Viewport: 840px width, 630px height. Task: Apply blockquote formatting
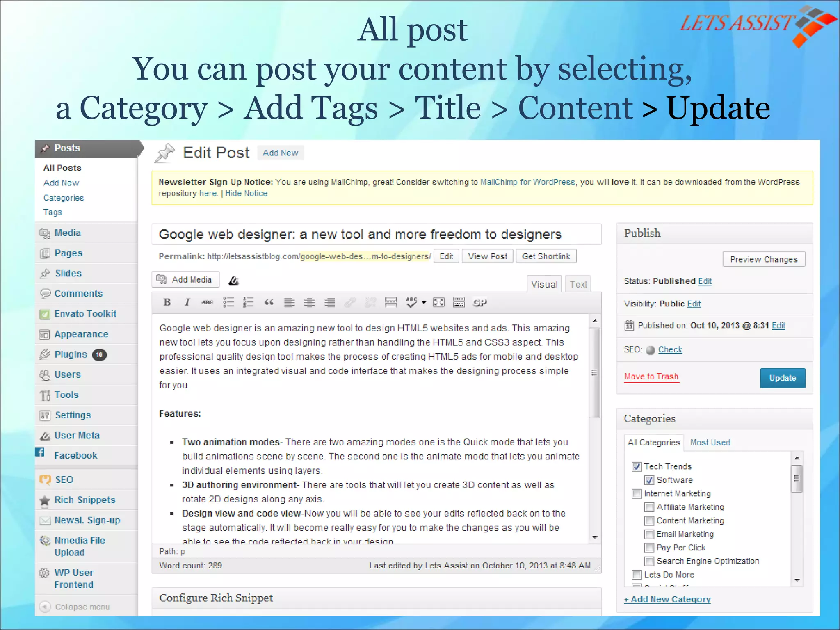point(269,303)
